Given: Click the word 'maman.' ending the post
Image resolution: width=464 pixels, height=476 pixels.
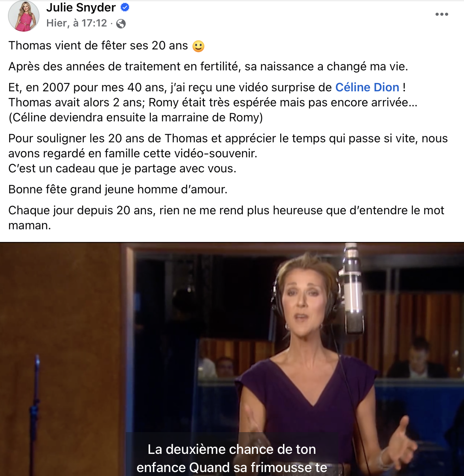Looking at the screenshot, I should 30,226.
